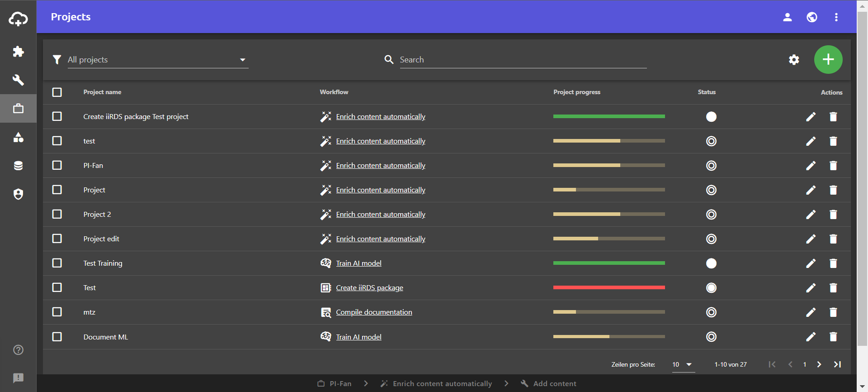This screenshot has height=392, width=868.
Task: Sort by Workflow column header
Action: (334, 92)
